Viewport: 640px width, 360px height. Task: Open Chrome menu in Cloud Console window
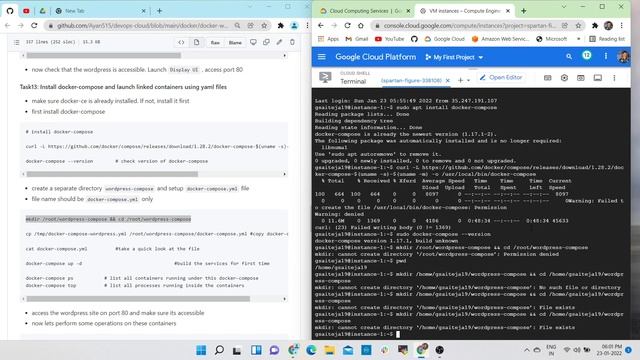(x=622, y=25)
